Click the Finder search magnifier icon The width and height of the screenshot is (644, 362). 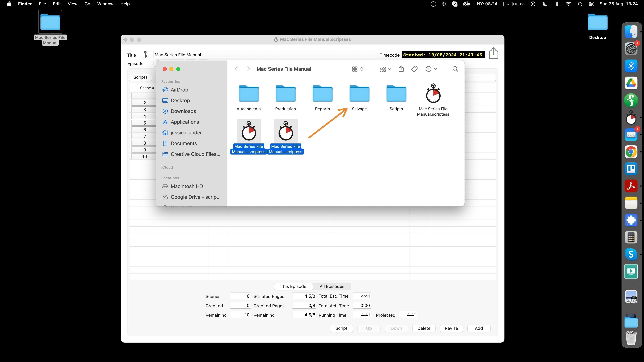pyautogui.click(x=455, y=69)
